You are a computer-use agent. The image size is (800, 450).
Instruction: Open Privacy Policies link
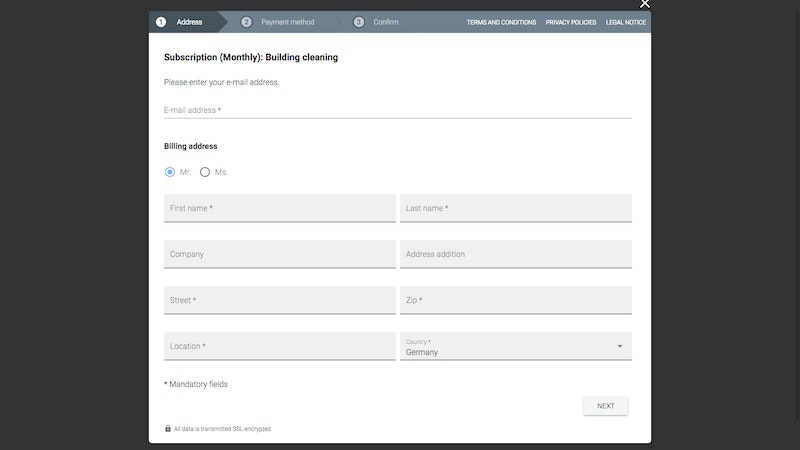tap(570, 22)
